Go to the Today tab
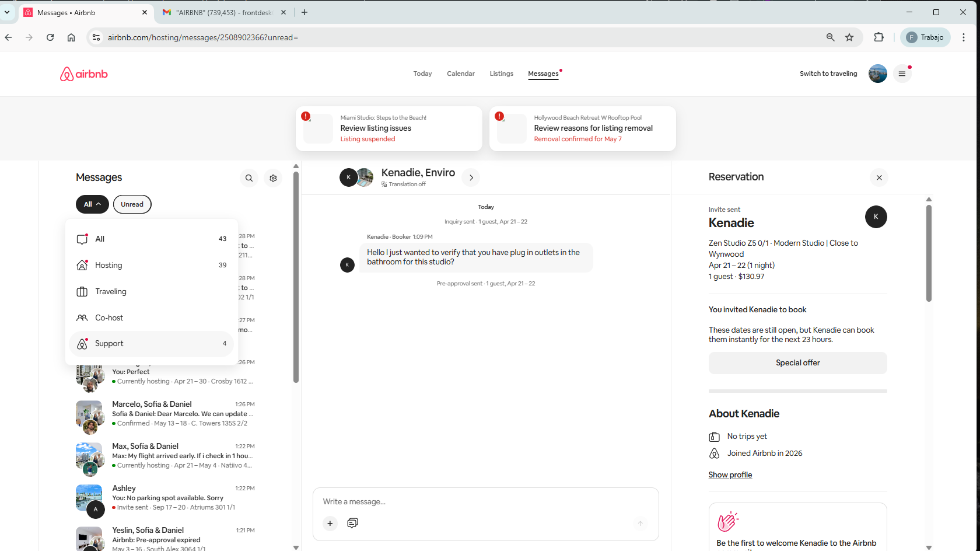980x551 pixels. (422, 74)
